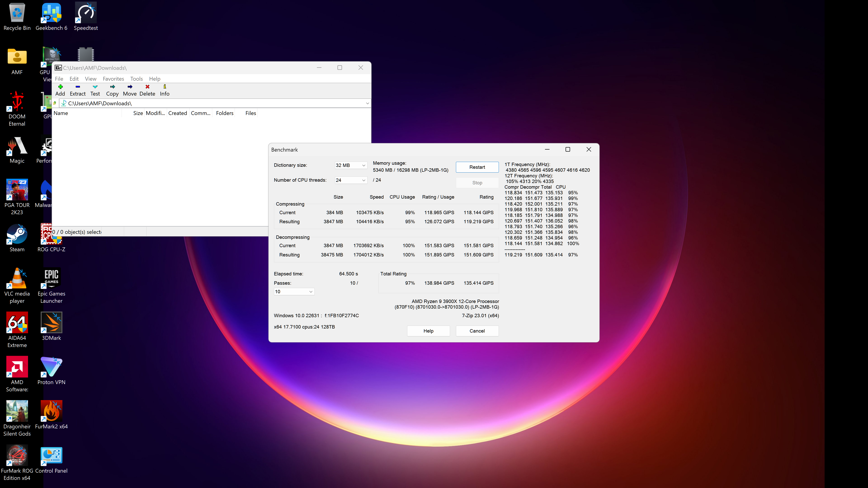Click the AMD Ryzen 9 3900X processor text
868x488 pixels.
click(x=455, y=301)
